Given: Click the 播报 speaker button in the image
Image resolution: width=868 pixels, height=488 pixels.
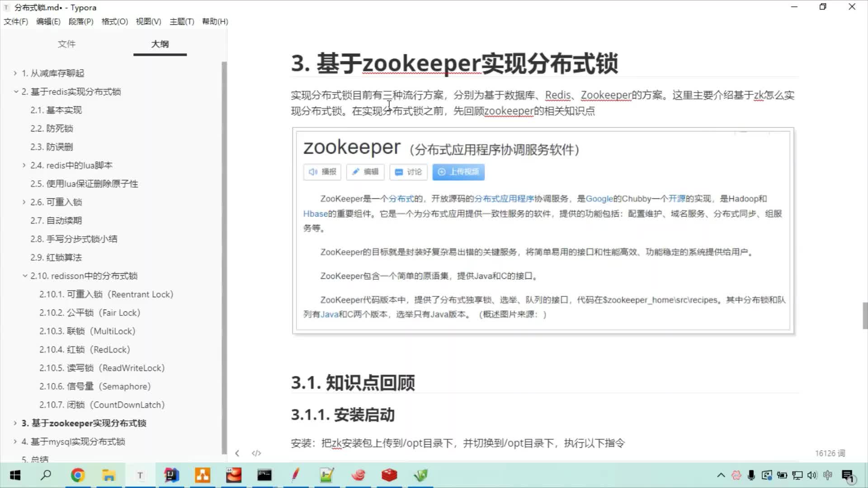Looking at the screenshot, I should (322, 172).
